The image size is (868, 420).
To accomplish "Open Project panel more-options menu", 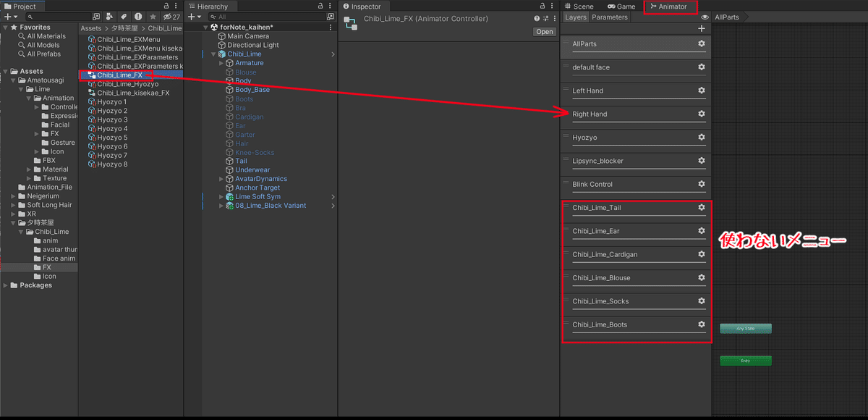I will pos(176,6).
